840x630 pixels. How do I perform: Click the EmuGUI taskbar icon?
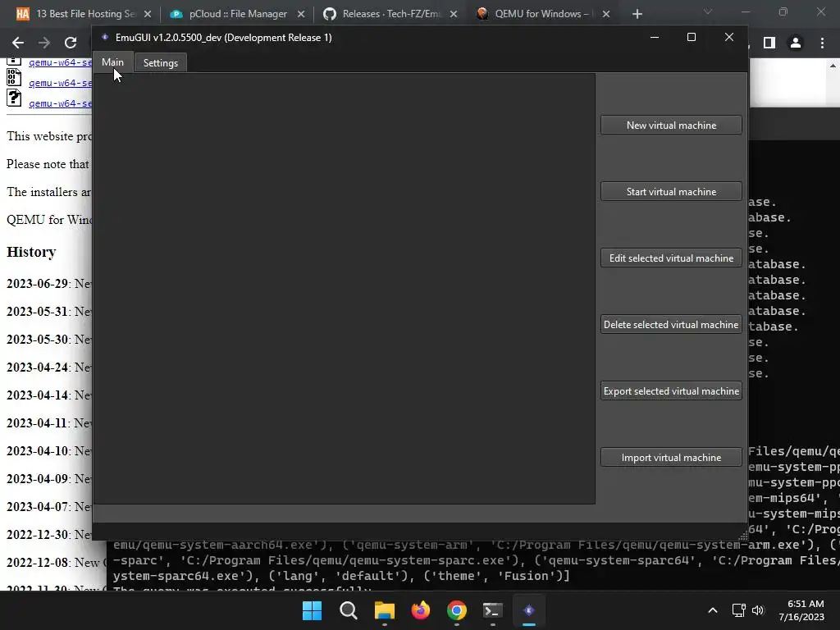529,610
